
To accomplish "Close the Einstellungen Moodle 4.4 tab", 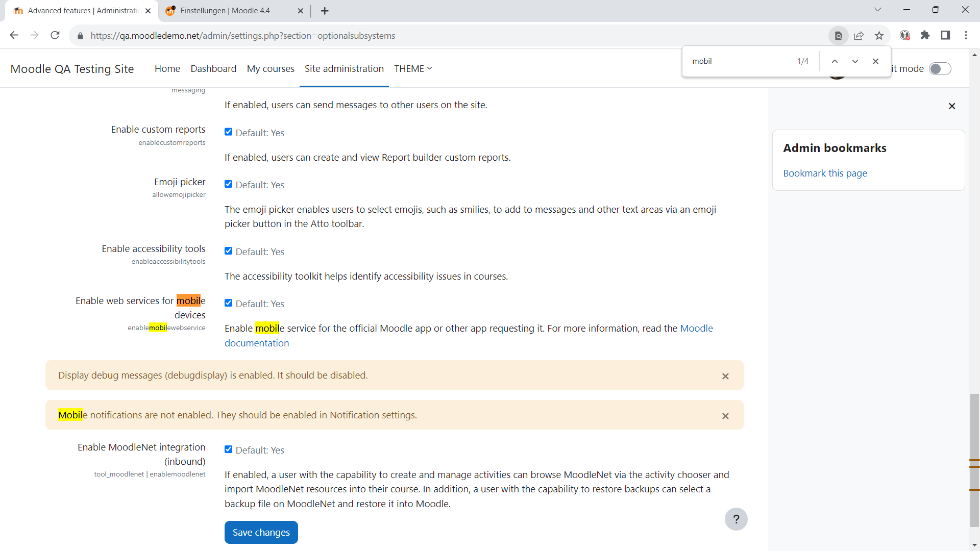I will pos(300,11).
